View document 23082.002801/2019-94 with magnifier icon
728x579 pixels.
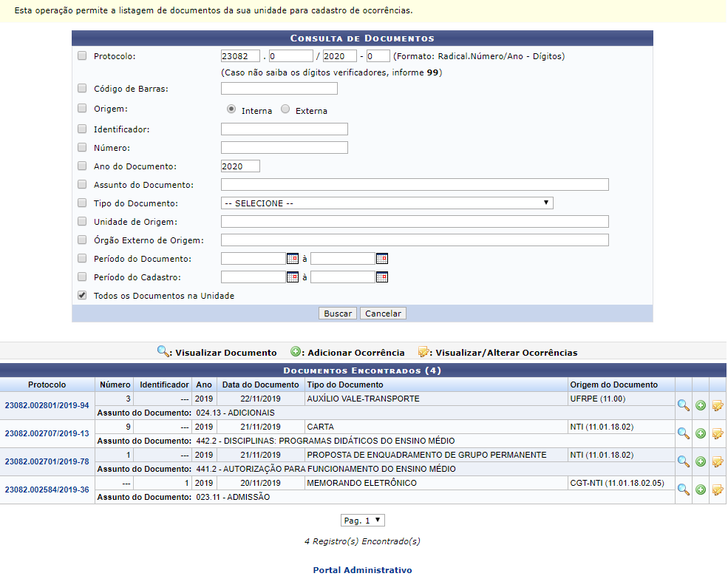[683, 405]
